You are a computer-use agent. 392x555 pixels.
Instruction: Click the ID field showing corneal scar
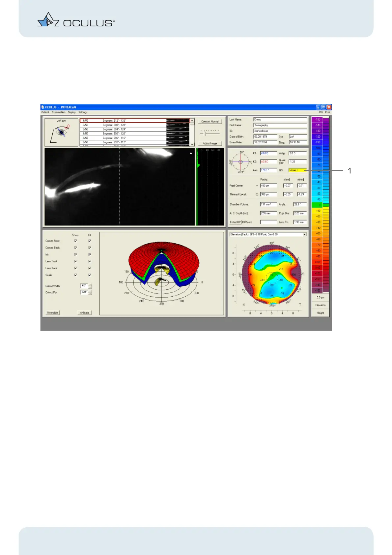point(280,131)
